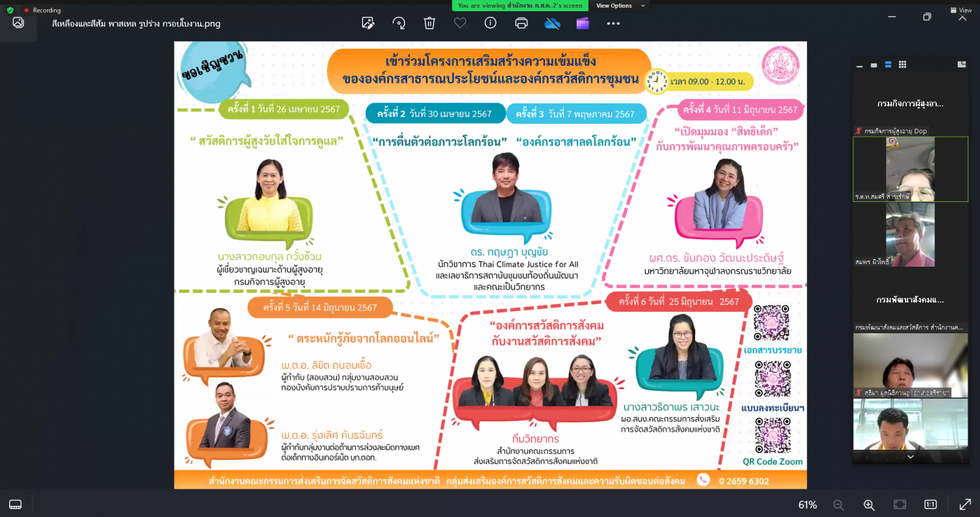
Task: Click the phone number 0 2659 6302
Action: [x=744, y=480]
